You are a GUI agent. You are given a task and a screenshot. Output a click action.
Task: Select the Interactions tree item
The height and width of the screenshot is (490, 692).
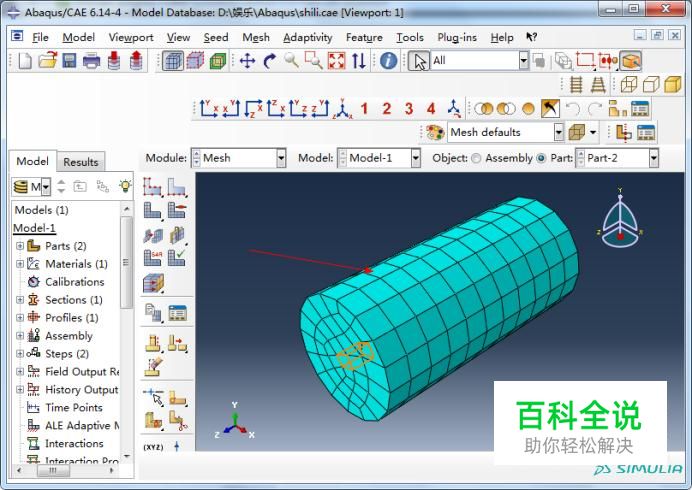[x=74, y=443]
